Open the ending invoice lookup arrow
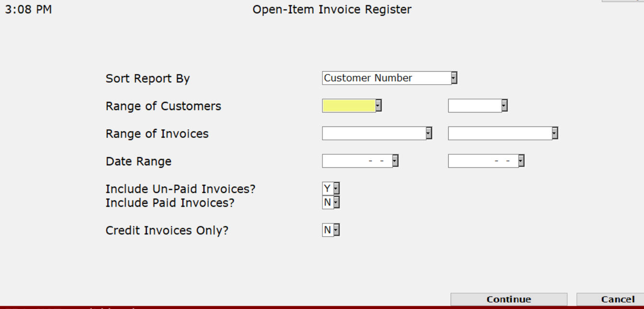Image resolution: width=644 pixels, height=309 pixels. 555,133
